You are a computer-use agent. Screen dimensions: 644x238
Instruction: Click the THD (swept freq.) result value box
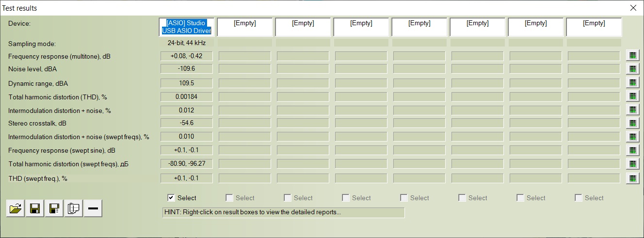tap(187, 178)
